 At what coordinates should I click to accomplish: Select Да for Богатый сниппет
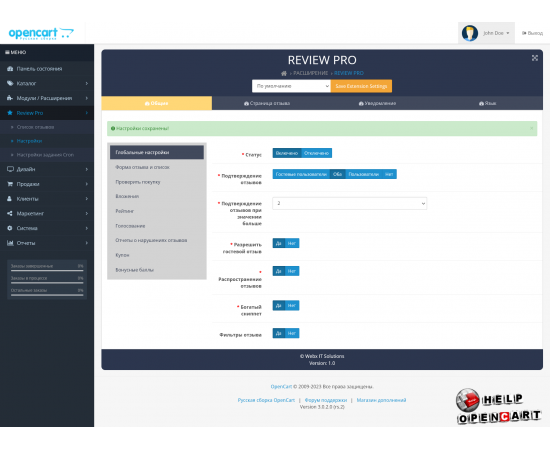tap(279, 305)
